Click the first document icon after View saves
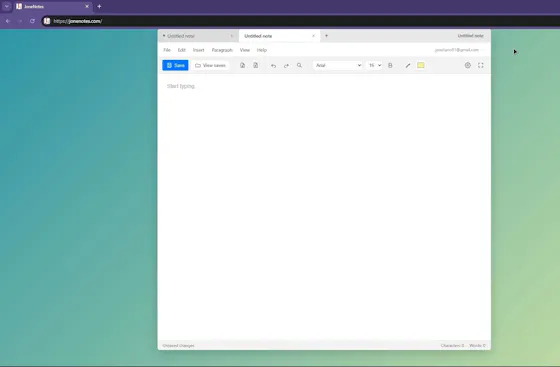 pyautogui.click(x=242, y=65)
